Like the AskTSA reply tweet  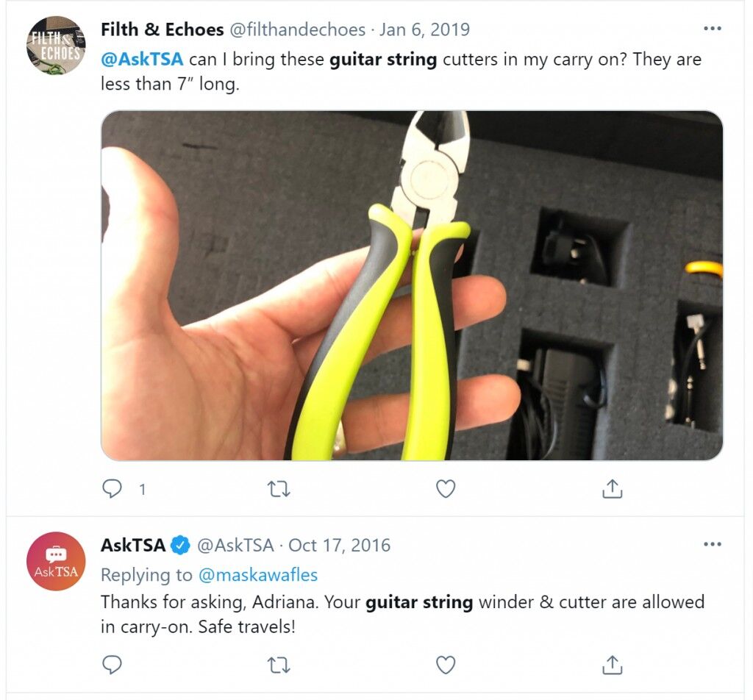coord(445,665)
